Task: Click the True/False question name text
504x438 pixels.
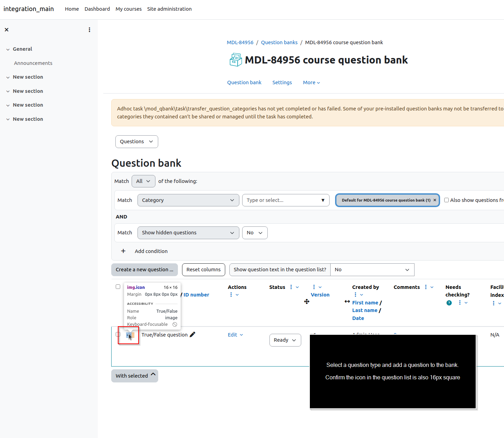Action: pos(164,335)
